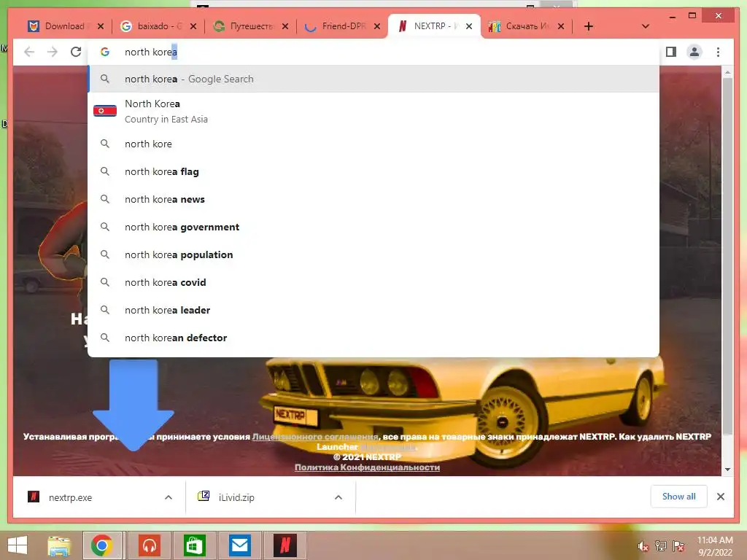Close the NEXTRP tab
Screen dimensions: 747x560
pyautogui.click(x=469, y=26)
